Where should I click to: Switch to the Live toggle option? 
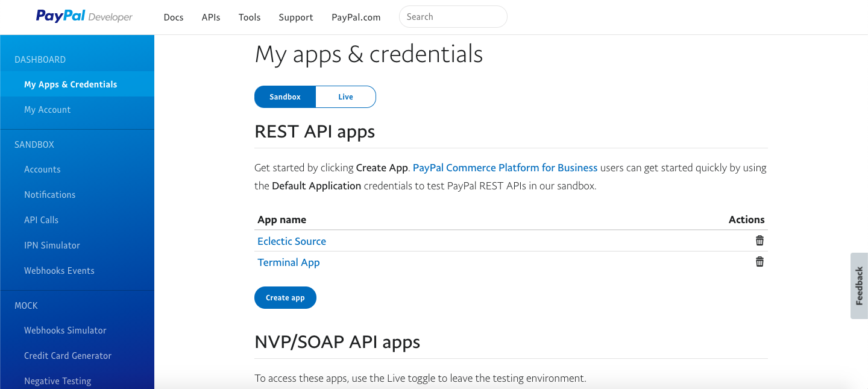[x=345, y=96]
